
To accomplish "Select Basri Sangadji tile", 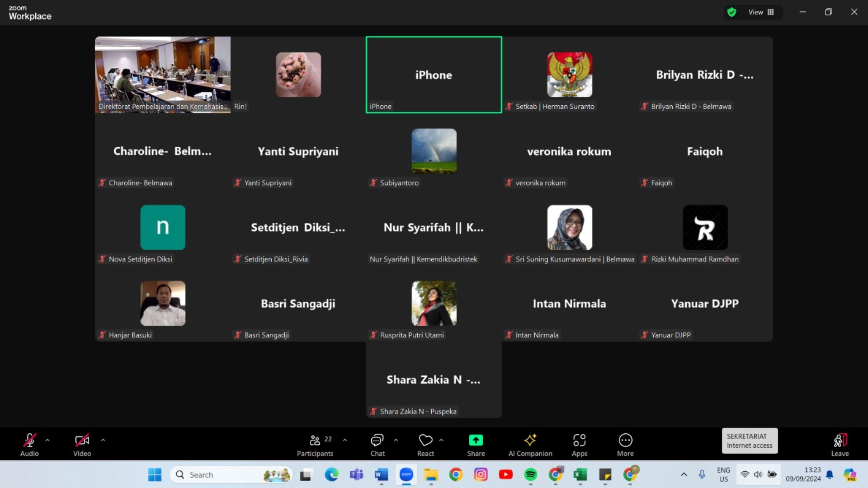I will pos(298,303).
